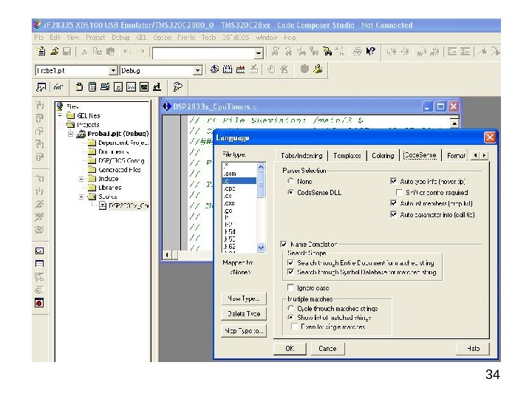
Task: Click the Print toolbar icon
Action: coord(358,52)
